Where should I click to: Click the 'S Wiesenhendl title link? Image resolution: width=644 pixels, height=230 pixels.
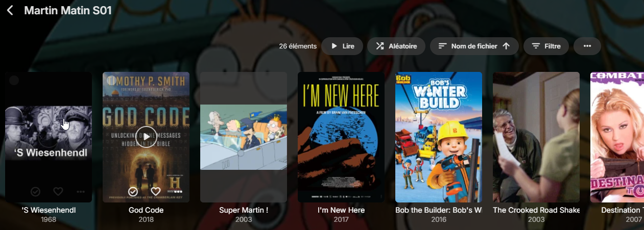tap(49, 210)
